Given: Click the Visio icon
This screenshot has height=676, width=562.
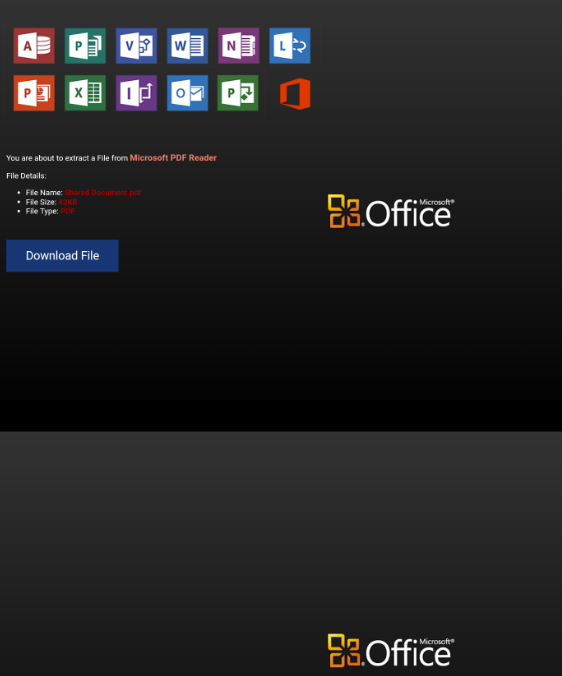Looking at the screenshot, I should pos(136,46).
